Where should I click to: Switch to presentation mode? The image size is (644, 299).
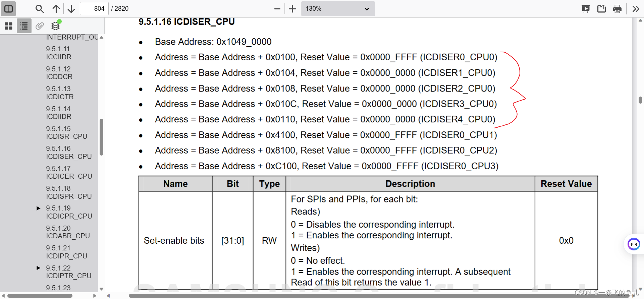pyautogui.click(x=586, y=9)
